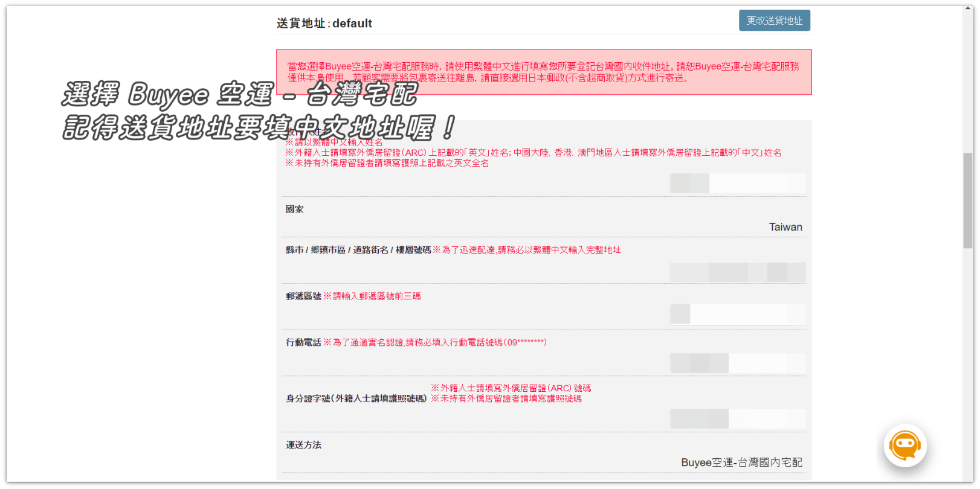Click the 郵遞區號 label
980x489 pixels.
coord(303,296)
